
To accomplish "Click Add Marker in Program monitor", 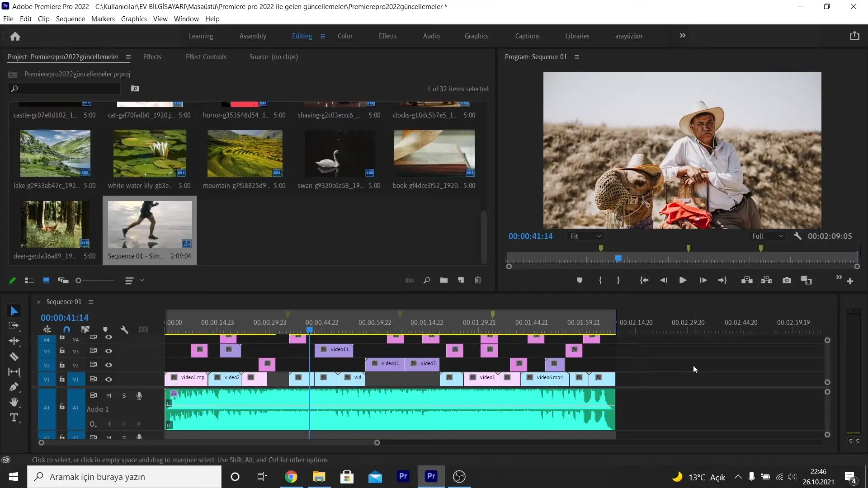I will tap(580, 281).
